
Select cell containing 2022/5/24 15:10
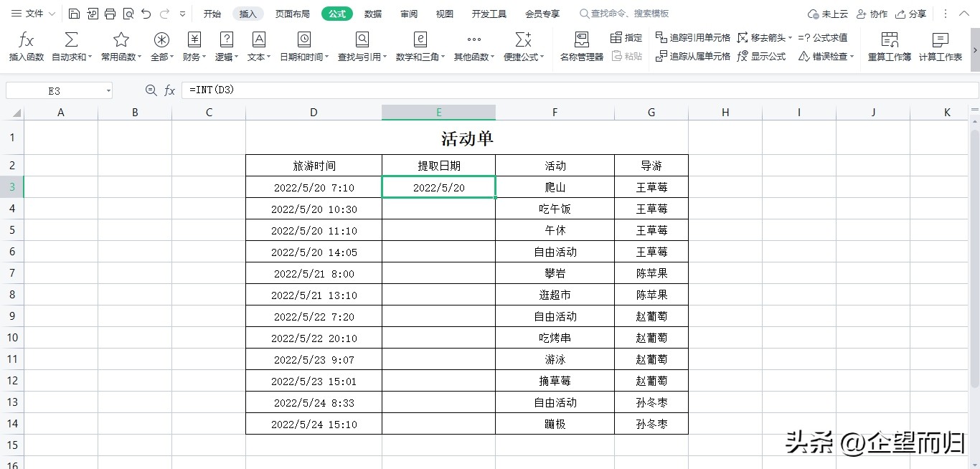coord(314,424)
